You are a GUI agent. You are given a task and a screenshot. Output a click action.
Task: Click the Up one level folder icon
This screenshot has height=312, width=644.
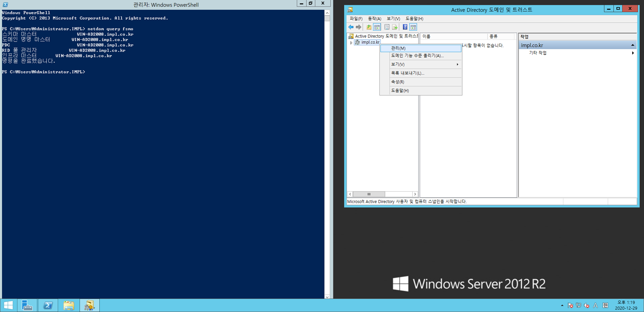[369, 27]
